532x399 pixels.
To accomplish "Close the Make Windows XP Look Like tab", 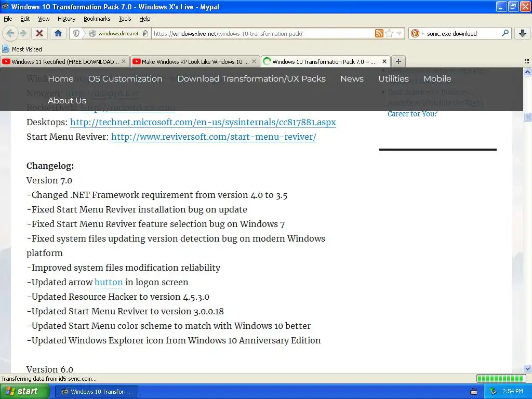I will click(254, 61).
